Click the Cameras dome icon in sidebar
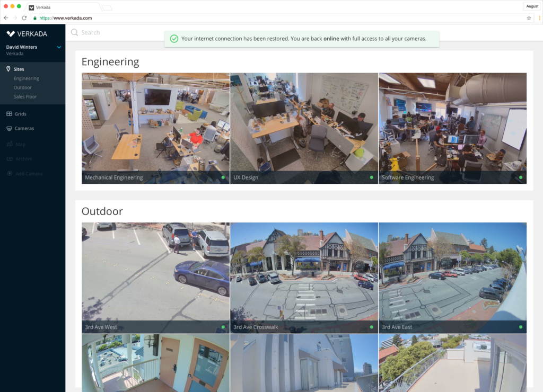Viewport: 543px width, 392px height. [10, 128]
